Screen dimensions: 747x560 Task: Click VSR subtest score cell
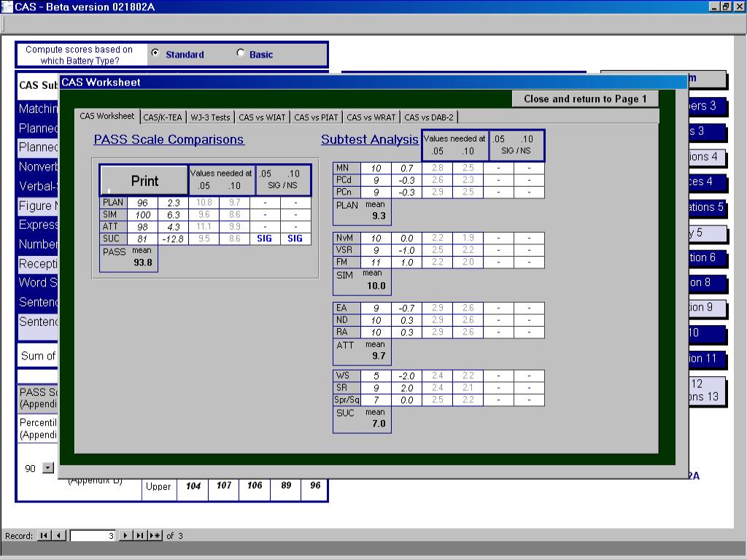point(376,250)
